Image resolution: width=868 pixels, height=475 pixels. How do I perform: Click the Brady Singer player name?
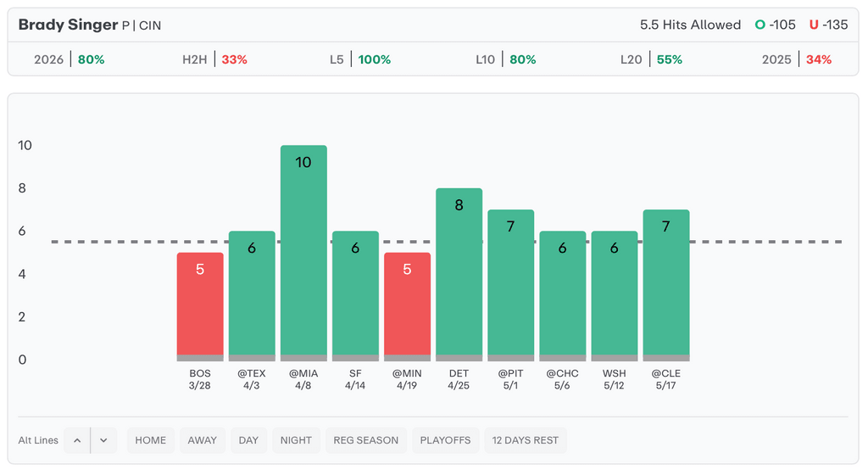(x=68, y=25)
